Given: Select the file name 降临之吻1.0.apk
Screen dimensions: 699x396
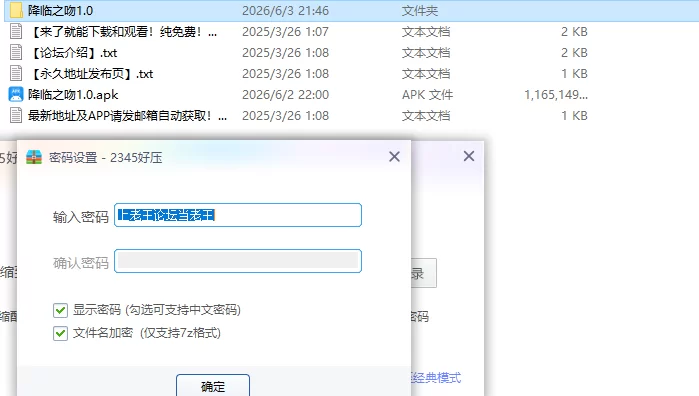Looking at the screenshot, I should pyautogui.click(x=73, y=95).
